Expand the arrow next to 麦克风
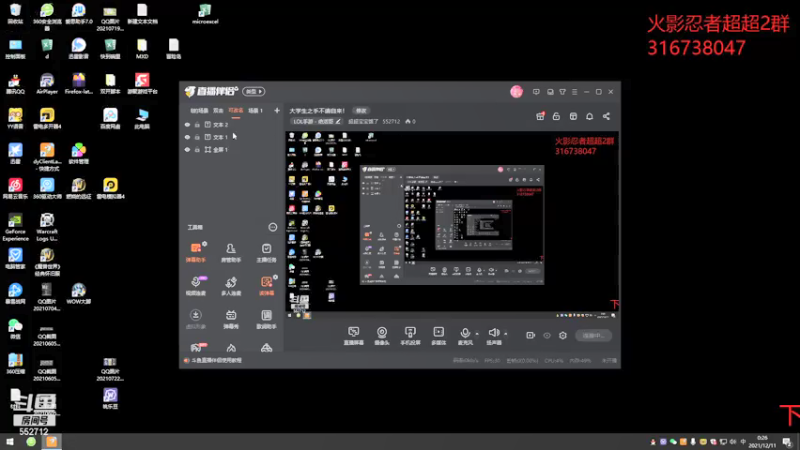 pos(477,334)
